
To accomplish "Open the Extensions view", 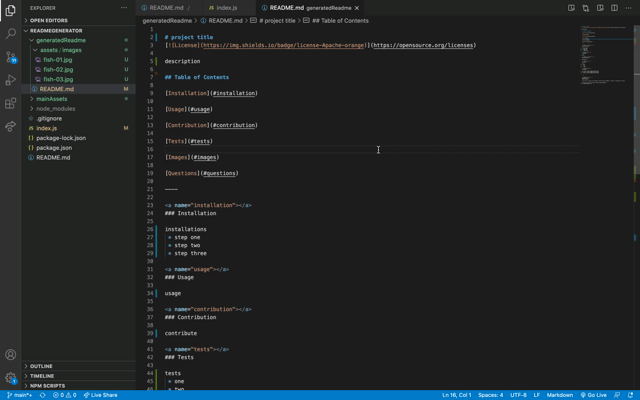I will click(11, 103).
